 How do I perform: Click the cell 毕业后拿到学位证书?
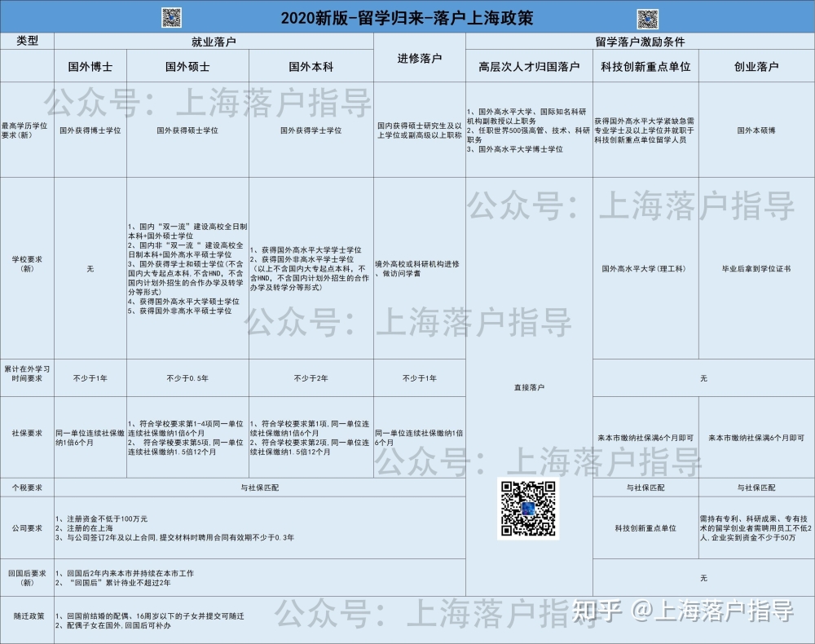click(756, 269)
